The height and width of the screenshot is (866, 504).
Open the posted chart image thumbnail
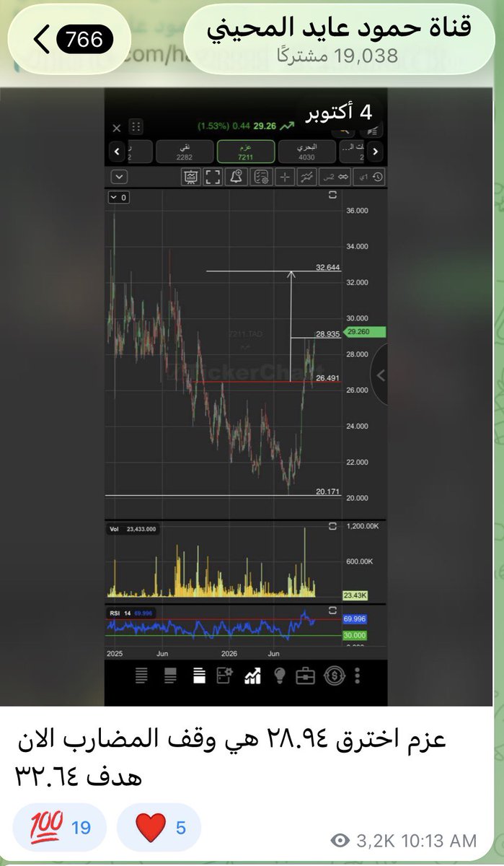pos(246,397)
